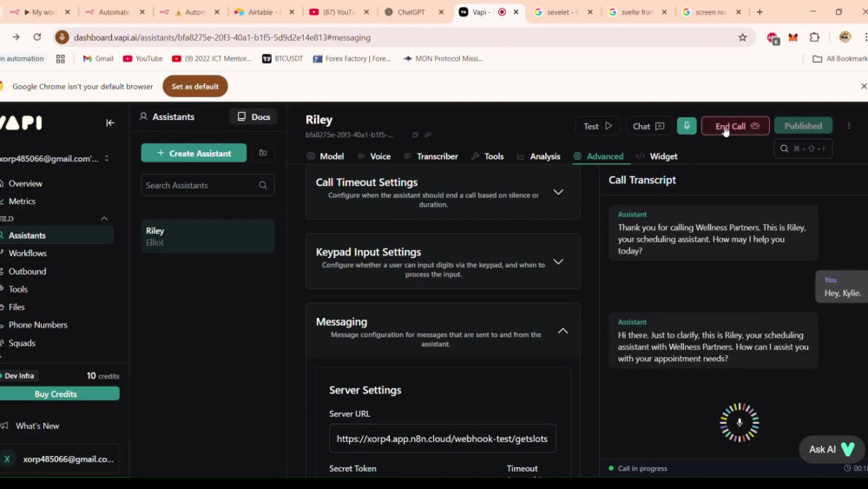Screen dimensions: 868x489
Task: Collapse the Messaging section
Action: point(563,331)
